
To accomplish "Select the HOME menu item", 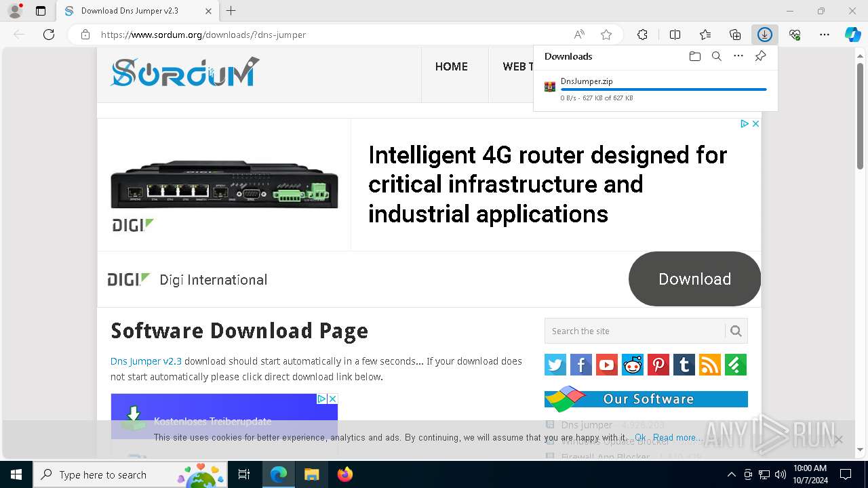I will [452, 66].
